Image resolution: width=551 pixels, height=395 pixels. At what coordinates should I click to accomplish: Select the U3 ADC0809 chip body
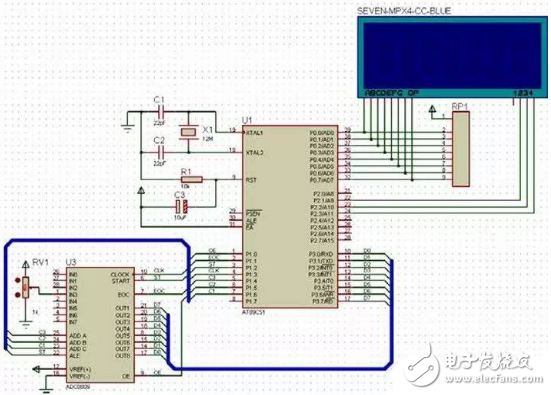tap(101, 325)
